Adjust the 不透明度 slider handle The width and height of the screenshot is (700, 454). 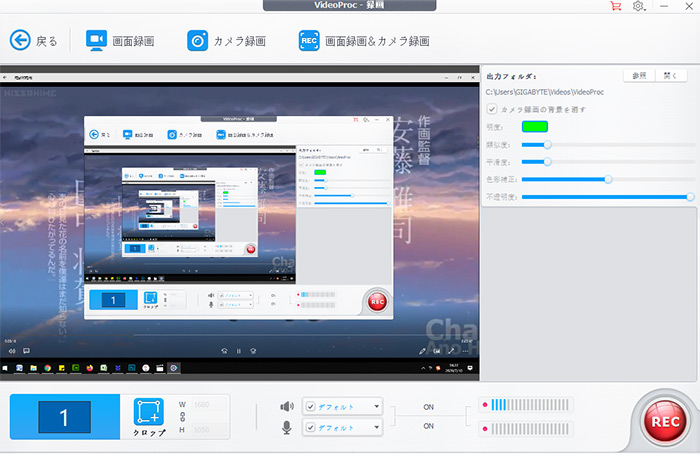click(690, 197)
